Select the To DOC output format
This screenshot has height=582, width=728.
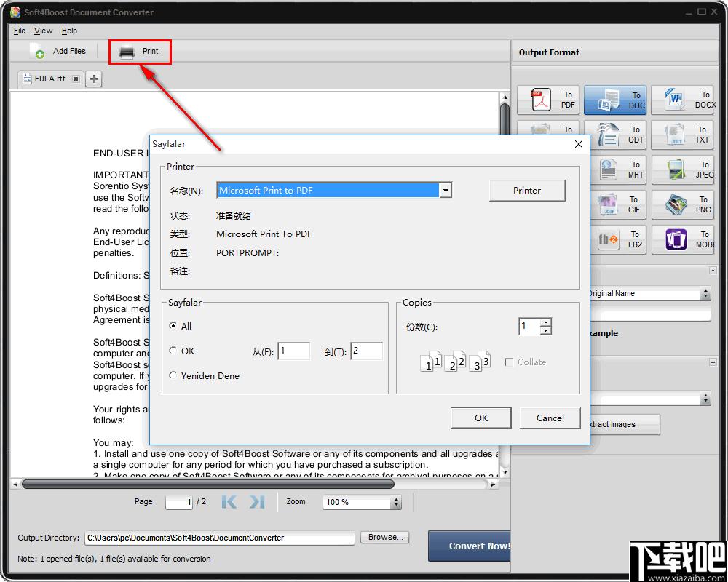click(615, 100)
